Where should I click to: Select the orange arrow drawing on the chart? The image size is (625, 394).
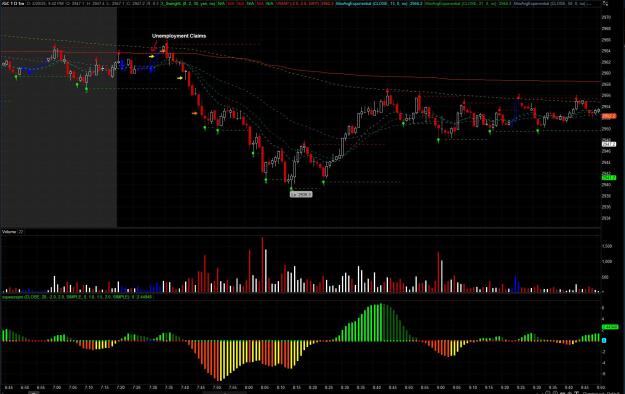[195, 113]
